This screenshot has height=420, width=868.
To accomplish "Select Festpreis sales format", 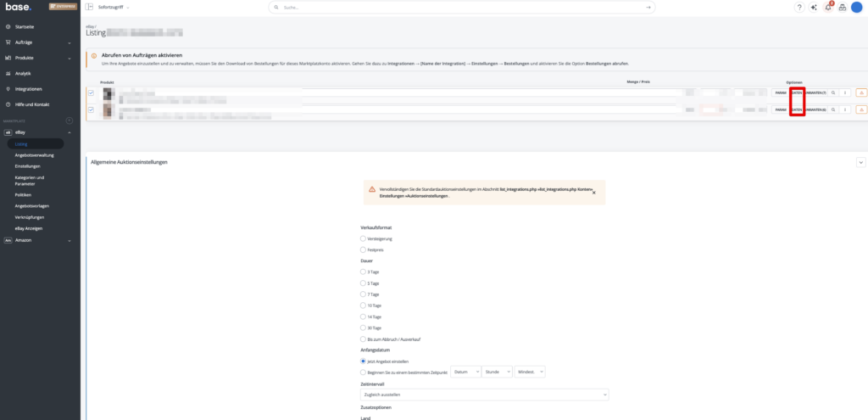I will point(363,250).
